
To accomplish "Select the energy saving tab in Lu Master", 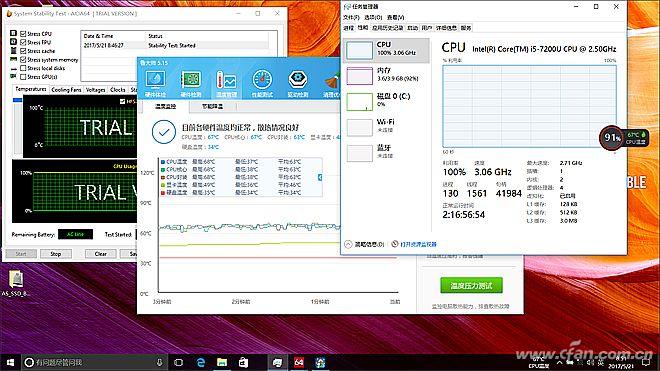I will 213,107.
